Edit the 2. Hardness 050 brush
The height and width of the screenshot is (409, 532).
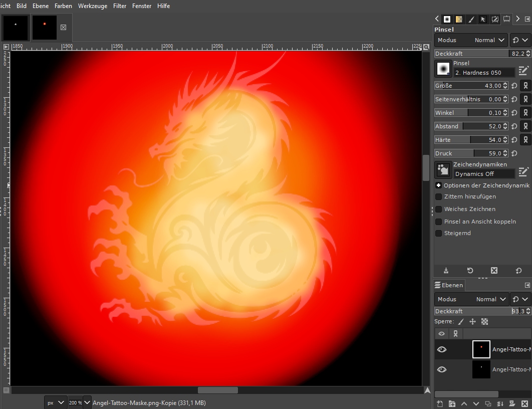click(x=523, y=70)
